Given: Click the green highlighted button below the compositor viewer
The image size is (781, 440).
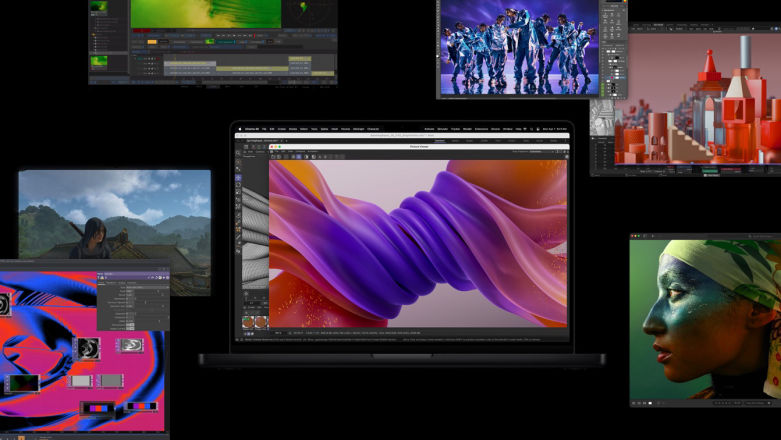Looking at the screenshot, I should click(x=710, y=171).
